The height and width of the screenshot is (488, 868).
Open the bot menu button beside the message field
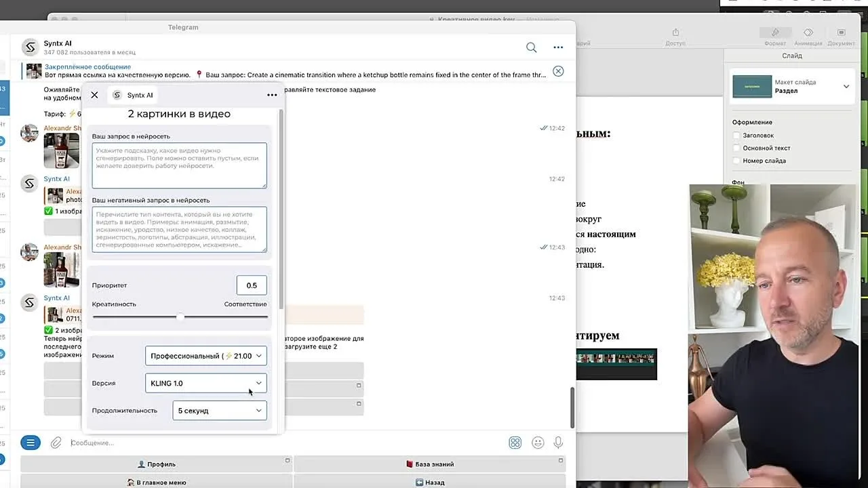[31, 443]
